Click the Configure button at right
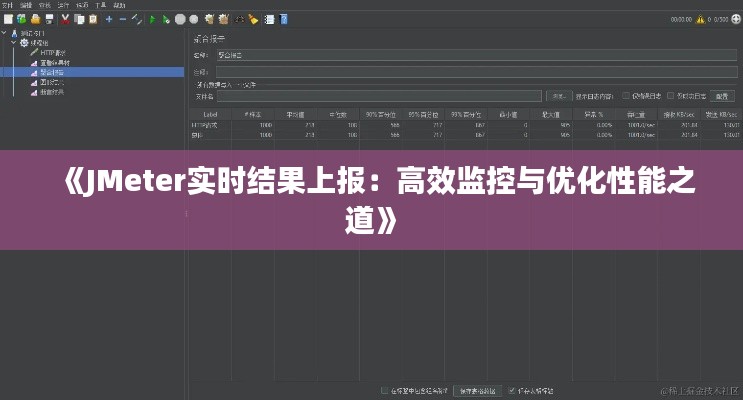Screen dimensions: 743x400 [722, 96]
